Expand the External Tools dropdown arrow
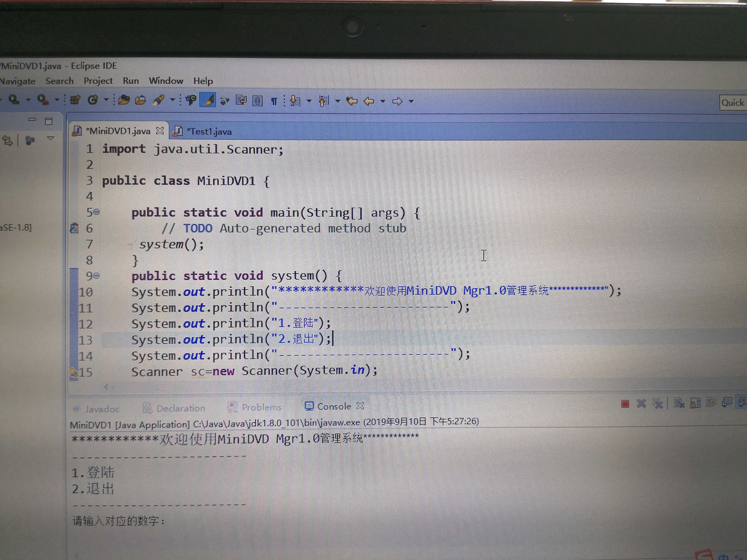The height and width of the screenshot is (560, 747). [x=57, y=100]
